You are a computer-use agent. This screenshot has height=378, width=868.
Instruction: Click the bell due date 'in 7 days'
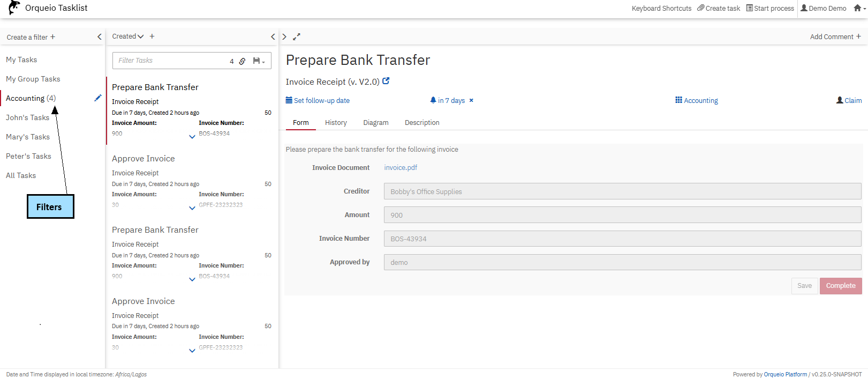coord(447,101)
